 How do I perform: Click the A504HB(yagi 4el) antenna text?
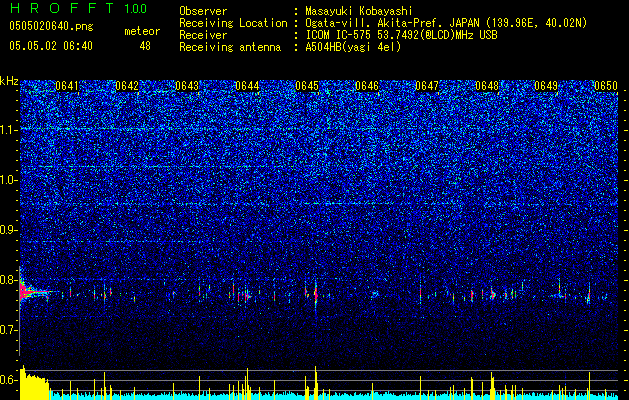point(353,47)
